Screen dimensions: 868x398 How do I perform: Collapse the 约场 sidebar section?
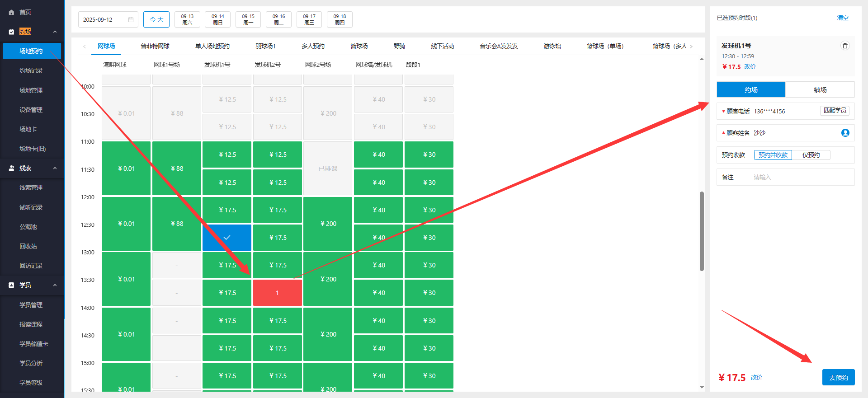(55, 32)
